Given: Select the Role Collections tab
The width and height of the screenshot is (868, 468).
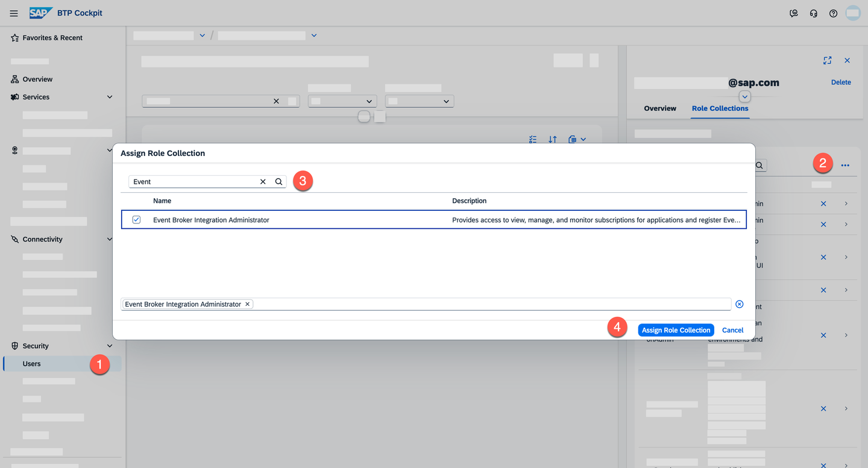Looking at the screenshot, I should click(x=720, y=108).
